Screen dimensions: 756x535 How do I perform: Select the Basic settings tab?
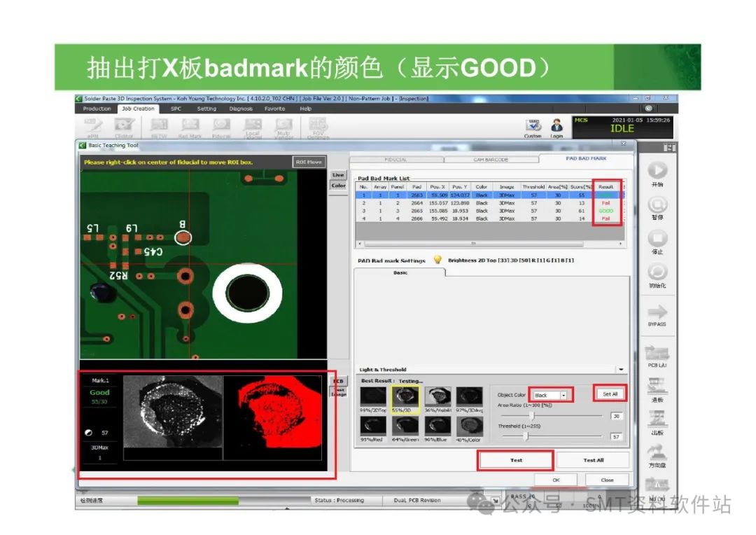(400, 272)
